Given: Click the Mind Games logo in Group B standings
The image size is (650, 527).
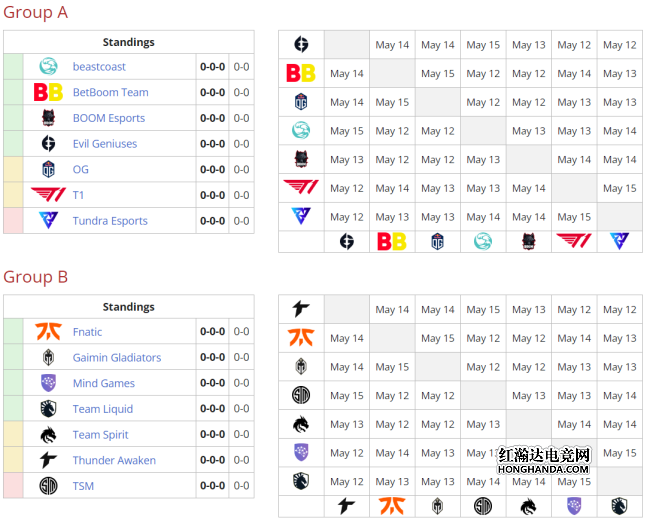Looking at the screenshot, I should [49, 383].
